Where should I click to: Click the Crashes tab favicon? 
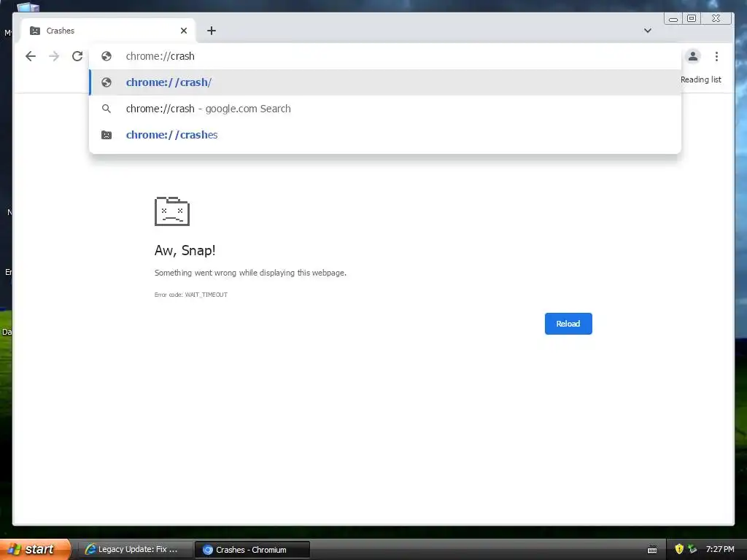35,31
